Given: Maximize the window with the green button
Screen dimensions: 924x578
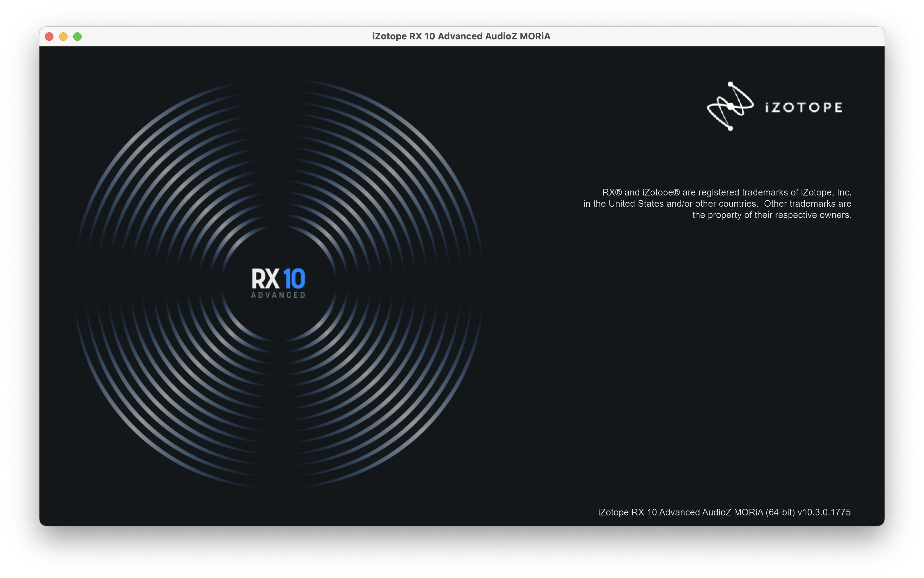Looking at the screenshot, I should pyautogui.click(x=78, y=36).
